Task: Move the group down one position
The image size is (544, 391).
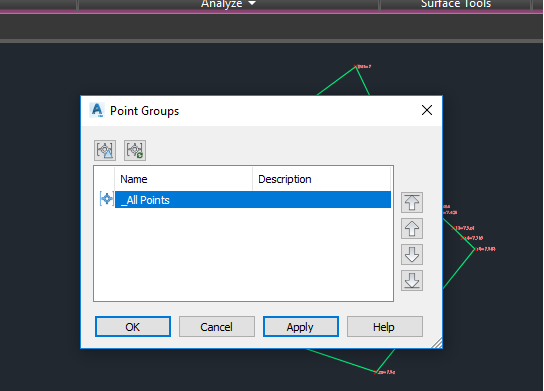Action: point(412,254)
